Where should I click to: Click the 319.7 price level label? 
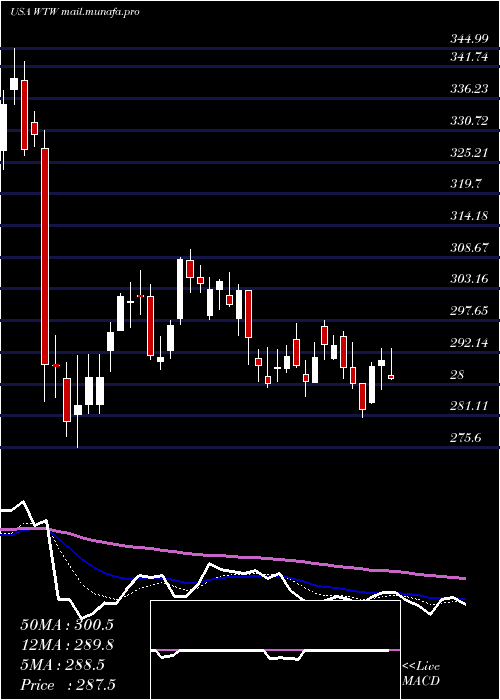pyautogui.click(x=466, y=184)
